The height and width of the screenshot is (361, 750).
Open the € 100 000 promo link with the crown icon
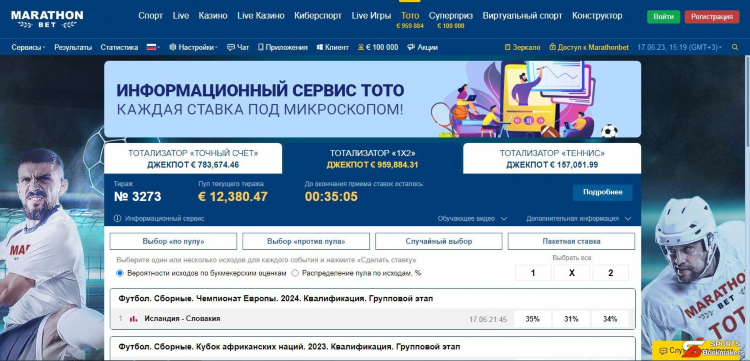378,47
